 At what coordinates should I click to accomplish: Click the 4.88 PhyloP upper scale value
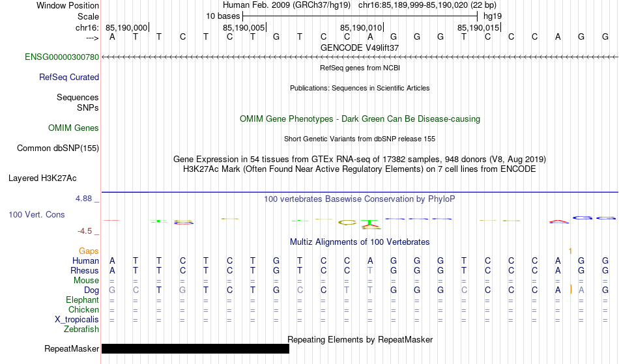point(83,199)
